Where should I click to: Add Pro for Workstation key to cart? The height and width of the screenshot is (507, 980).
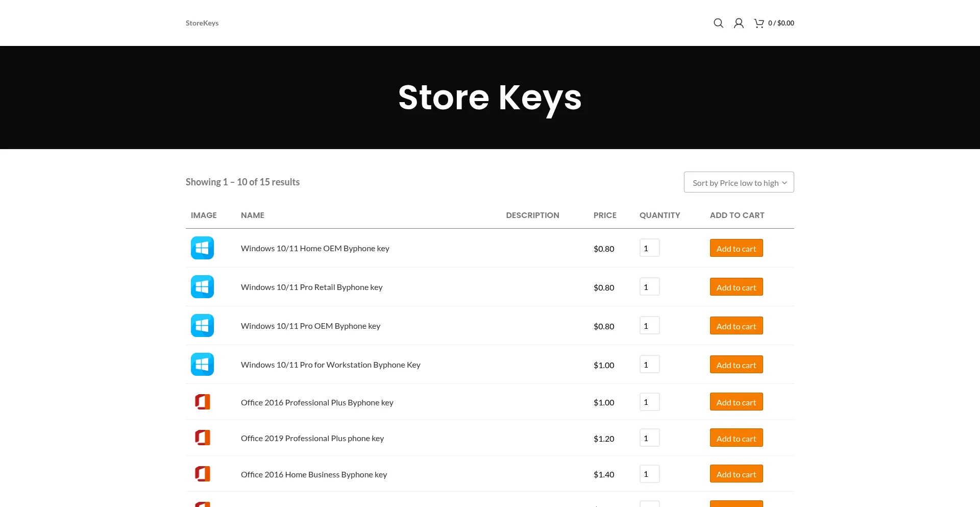736,365
